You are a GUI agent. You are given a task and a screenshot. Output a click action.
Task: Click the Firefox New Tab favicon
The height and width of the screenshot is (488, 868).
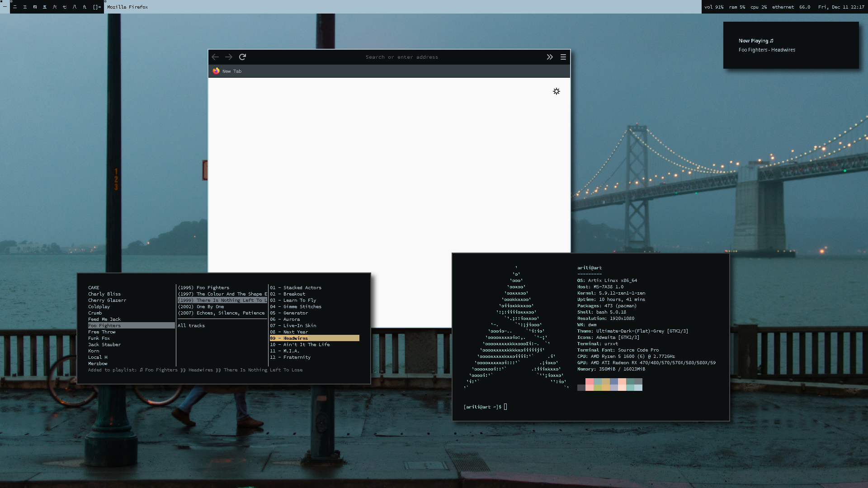pos(216,71)
